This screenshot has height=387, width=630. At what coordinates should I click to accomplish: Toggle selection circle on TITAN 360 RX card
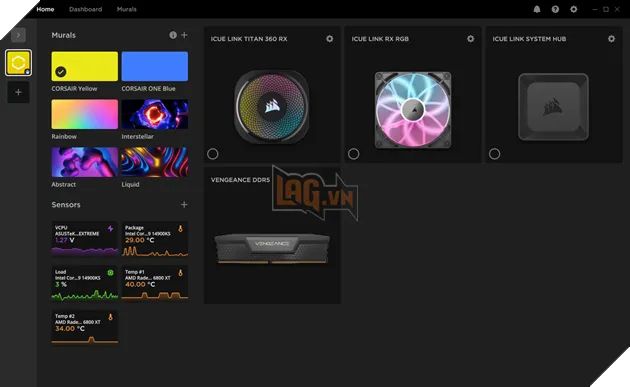coord(213,154)
